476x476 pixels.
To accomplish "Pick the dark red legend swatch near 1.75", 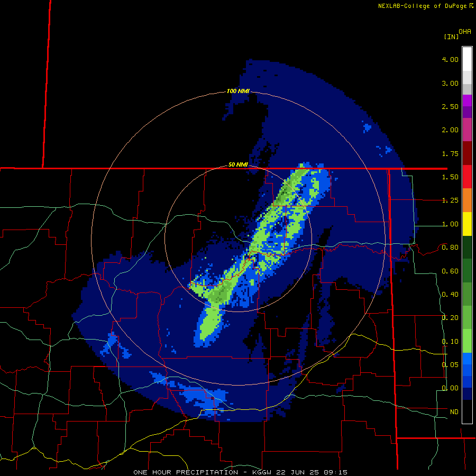I will [x=467, y=153].
